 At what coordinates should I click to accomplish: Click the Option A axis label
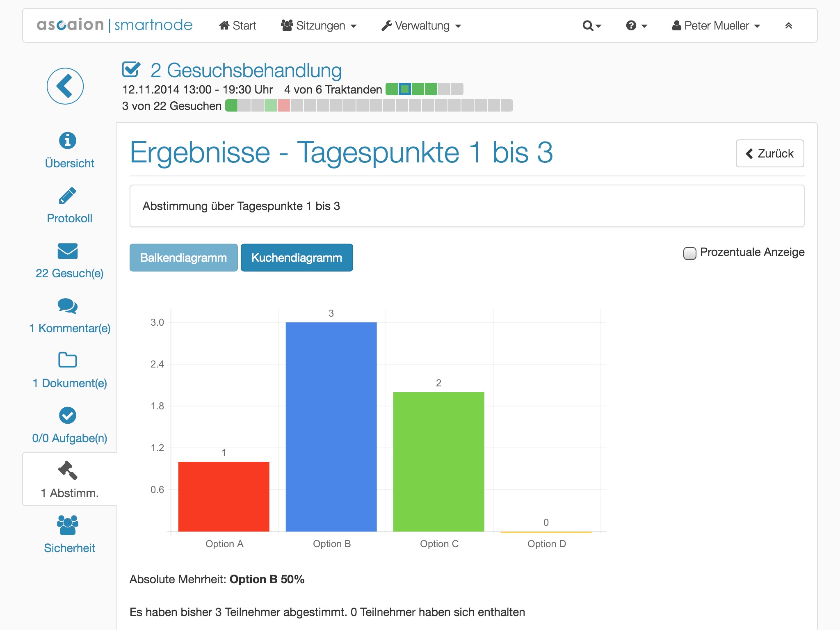[x=224, y=544]
